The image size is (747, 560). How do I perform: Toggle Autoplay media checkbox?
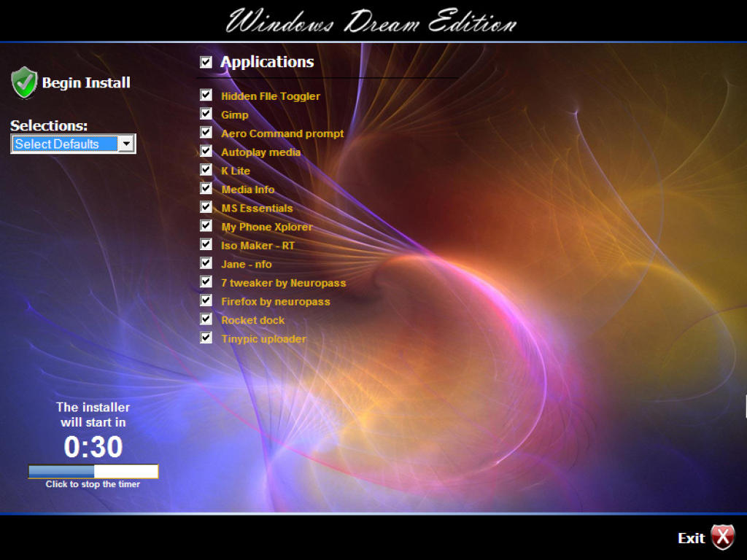(x=206, y=151)
